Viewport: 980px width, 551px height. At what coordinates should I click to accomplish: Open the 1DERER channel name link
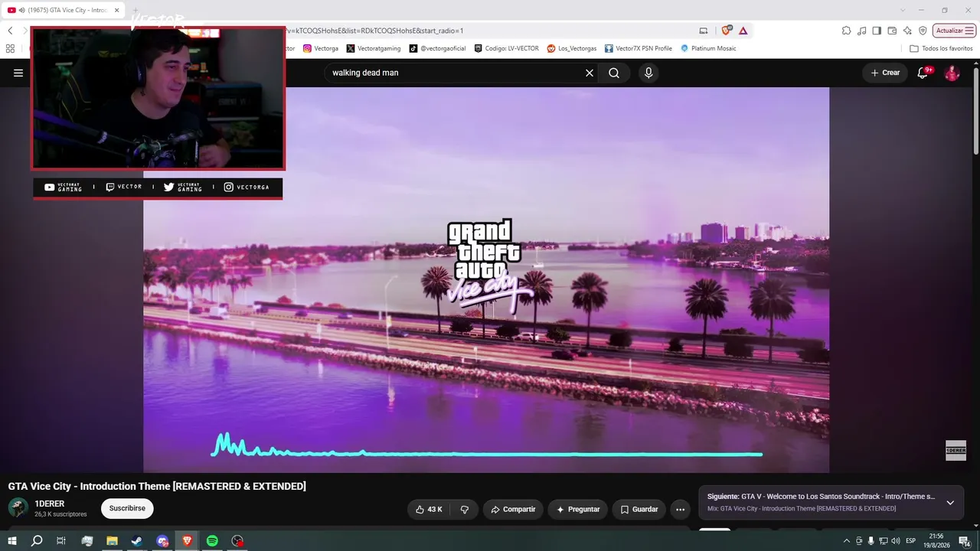pyautogui.click(x=50, y=504)
